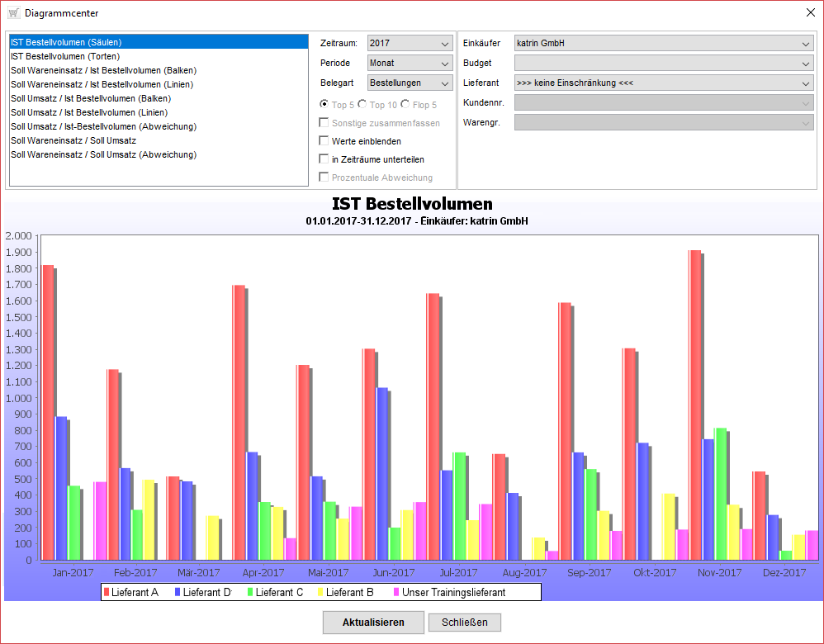Click the Schließen button
Image resolution: width=824 pixels, height=644 pixels.
(x=464, y=623)
